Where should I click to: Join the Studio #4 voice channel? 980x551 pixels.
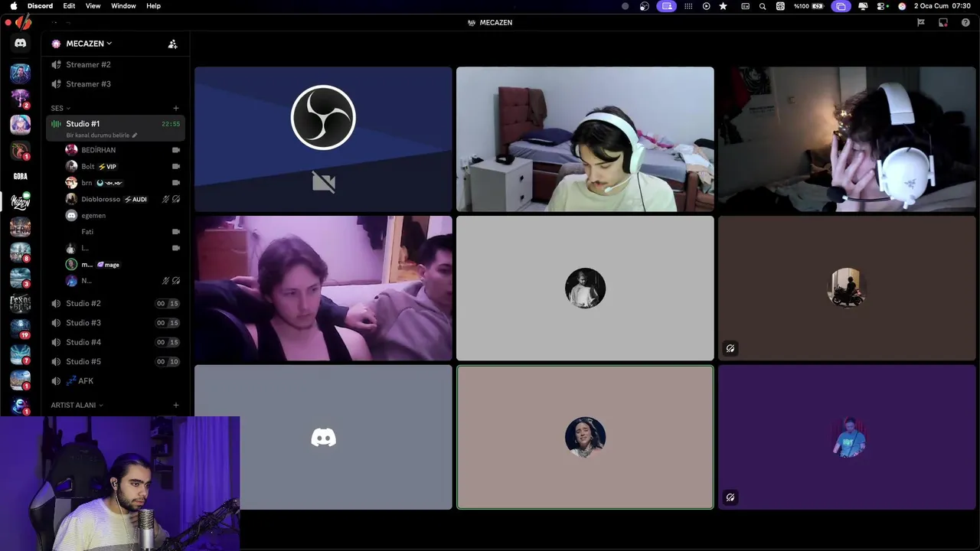[x=115, y=342]
